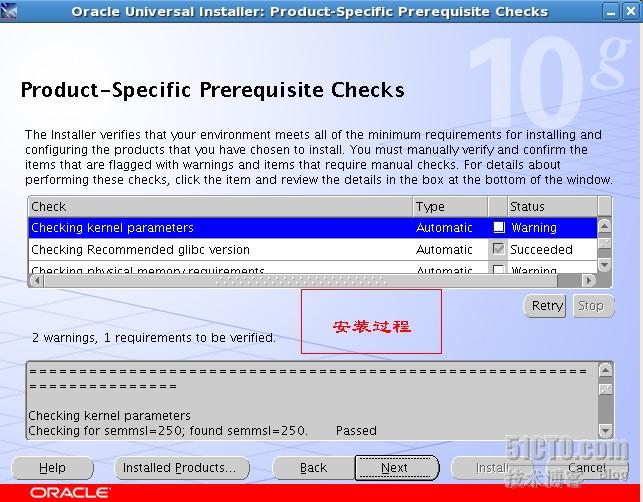This screenshot has width=643, height=502.
Task: Click the Type column header
Action: pyautogui.click(x=450, y=206)
